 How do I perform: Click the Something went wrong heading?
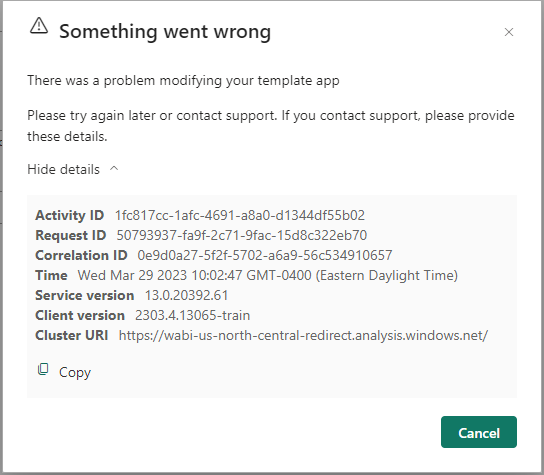165,32
